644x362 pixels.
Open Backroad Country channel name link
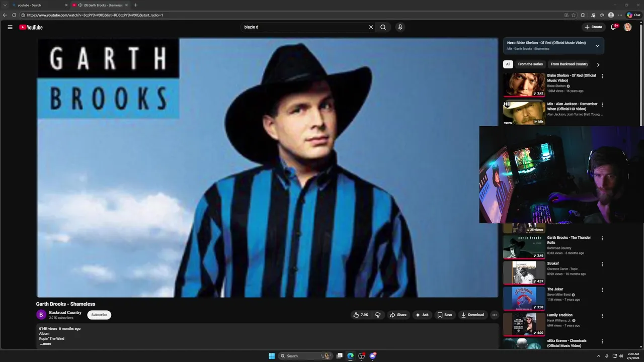pos(65,313)
